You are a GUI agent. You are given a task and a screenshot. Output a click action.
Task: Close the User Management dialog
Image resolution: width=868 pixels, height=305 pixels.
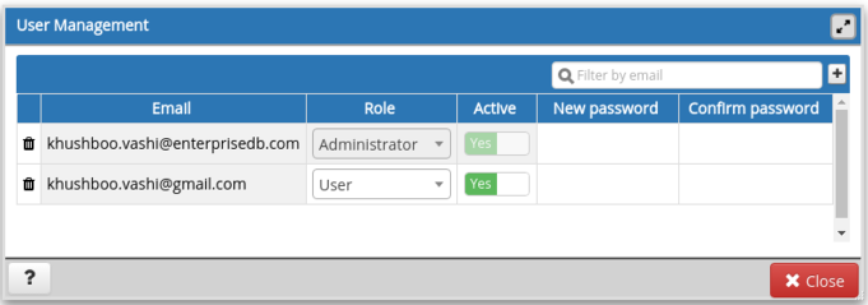point(814,281)
